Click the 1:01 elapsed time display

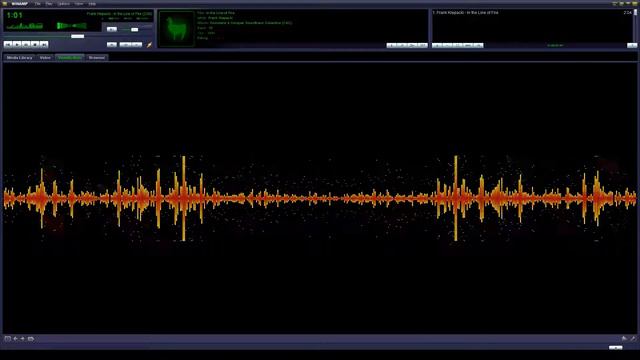[x=15, y=16]
